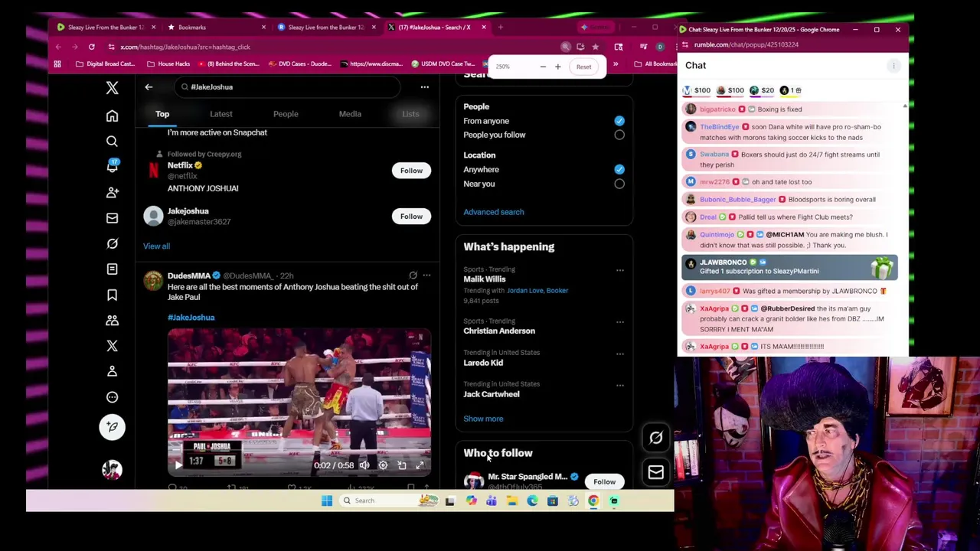Go to Home in X sidebar
The image size is (980, 551).
112,116
